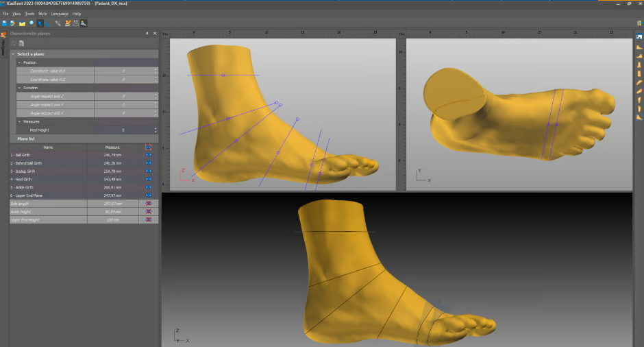Pin the Characteristic planes panel
Viewport: 644px width, 347px height.
147,34
